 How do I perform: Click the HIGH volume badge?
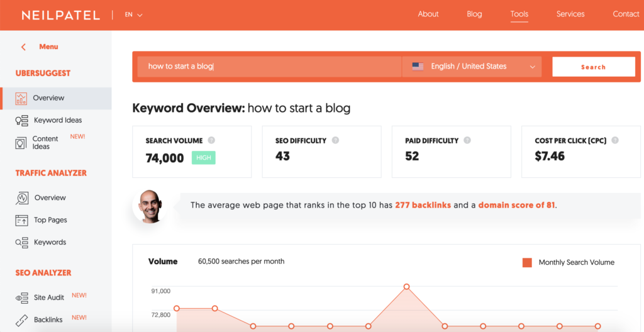pos(203,158)
